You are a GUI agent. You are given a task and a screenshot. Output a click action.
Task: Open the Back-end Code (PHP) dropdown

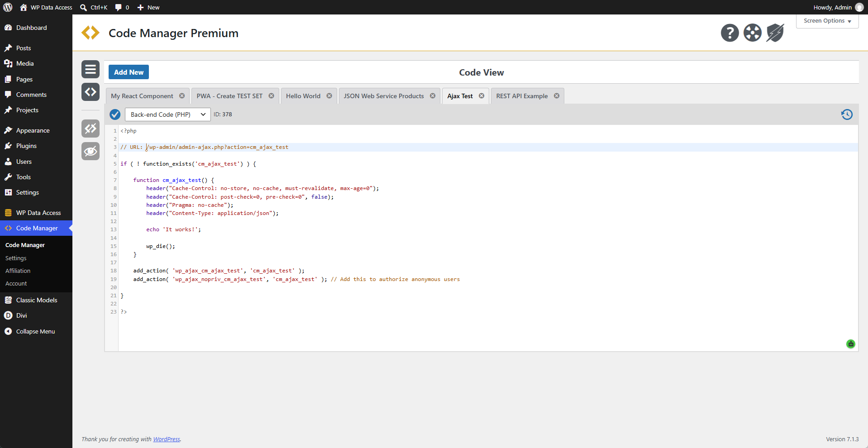pos(168,114)
